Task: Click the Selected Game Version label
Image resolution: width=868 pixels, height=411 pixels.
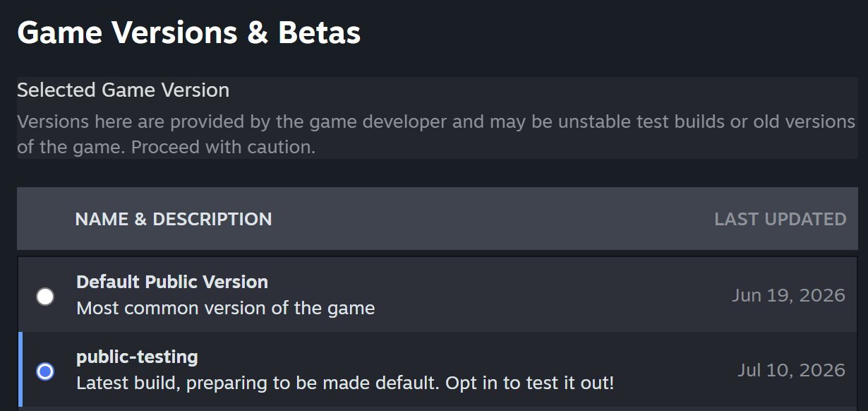Action: pyautogui.click(x=123, y=90)
